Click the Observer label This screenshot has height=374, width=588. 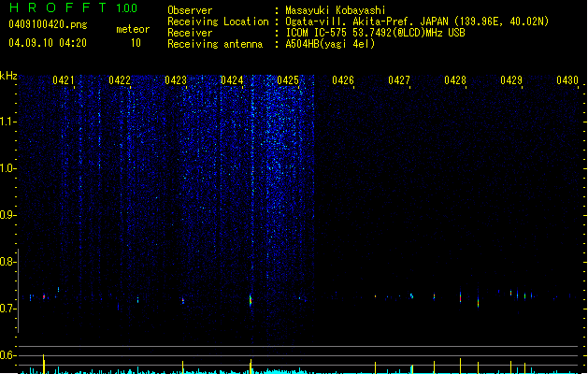[190, 10]
